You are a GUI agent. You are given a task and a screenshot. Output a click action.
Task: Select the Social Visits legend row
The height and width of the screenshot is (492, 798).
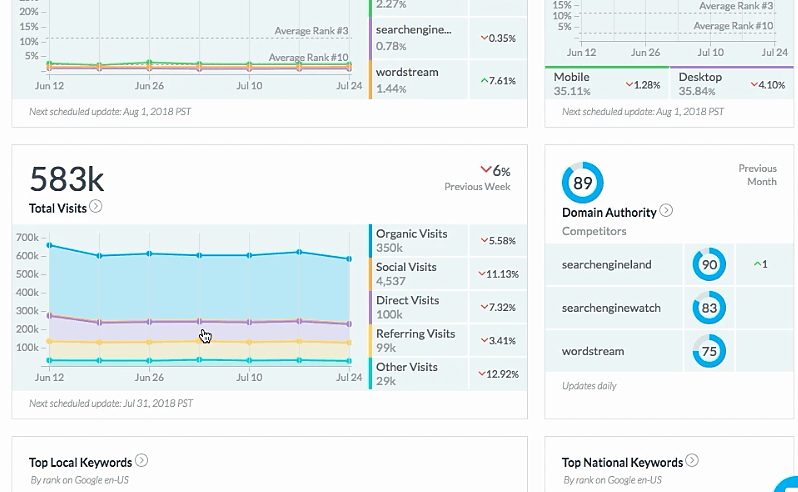[448, 274]
